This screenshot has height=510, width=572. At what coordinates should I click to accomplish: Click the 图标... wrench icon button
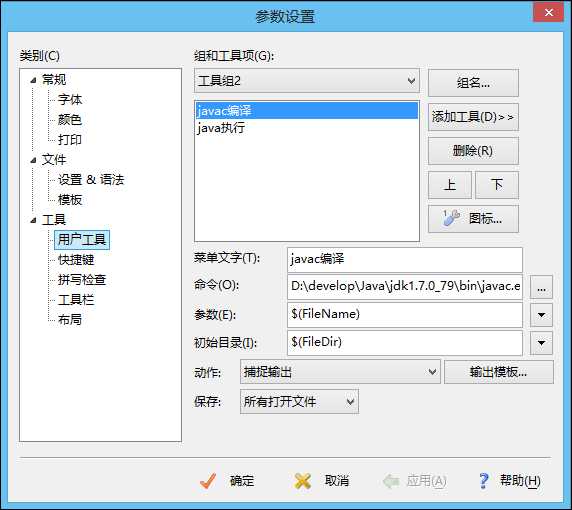[x=473, y=219]
